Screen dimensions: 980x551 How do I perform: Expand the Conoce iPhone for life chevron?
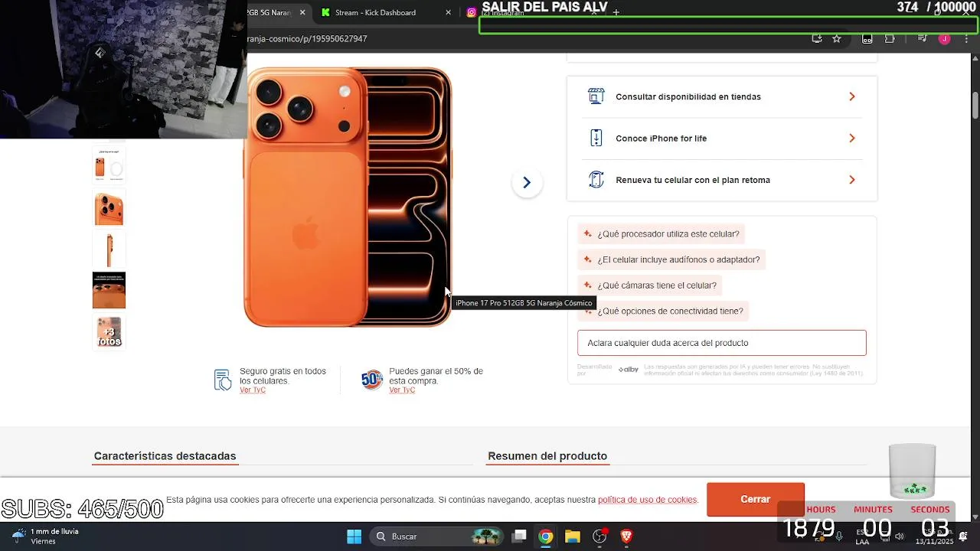pos(852,139)
